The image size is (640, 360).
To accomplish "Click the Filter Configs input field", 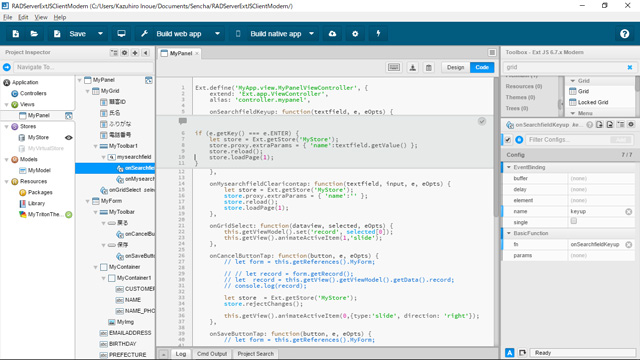I will click(x=567, y=140).
